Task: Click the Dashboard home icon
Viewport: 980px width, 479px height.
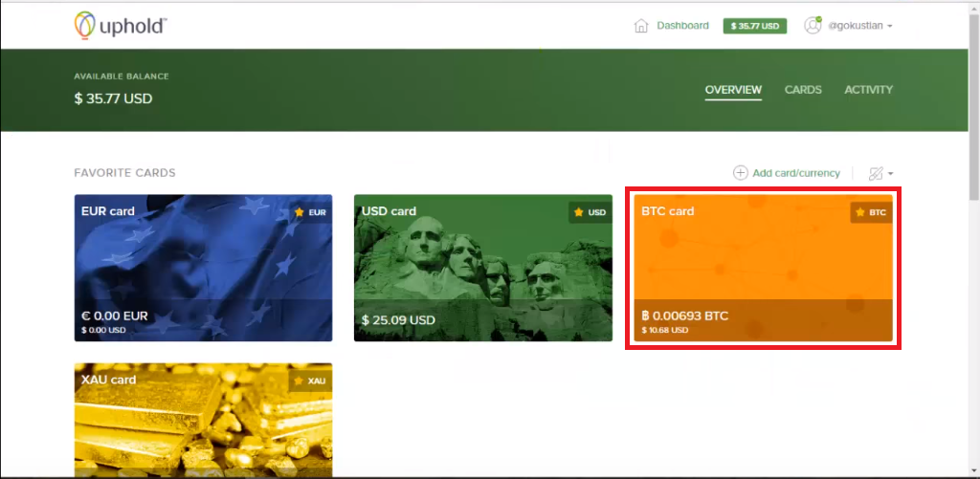Action: click(640, 26)
